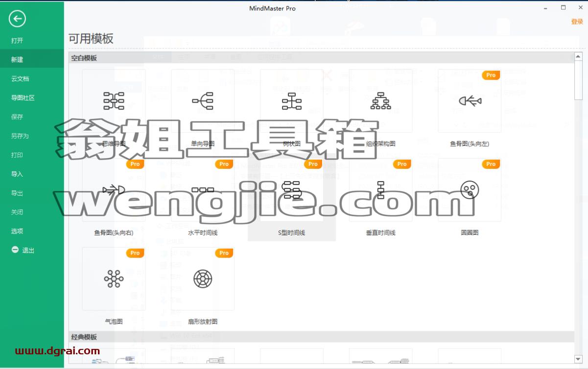The image size is (588, 369).
Task: Click the 可用模板 heading
Action: (91, 39)
